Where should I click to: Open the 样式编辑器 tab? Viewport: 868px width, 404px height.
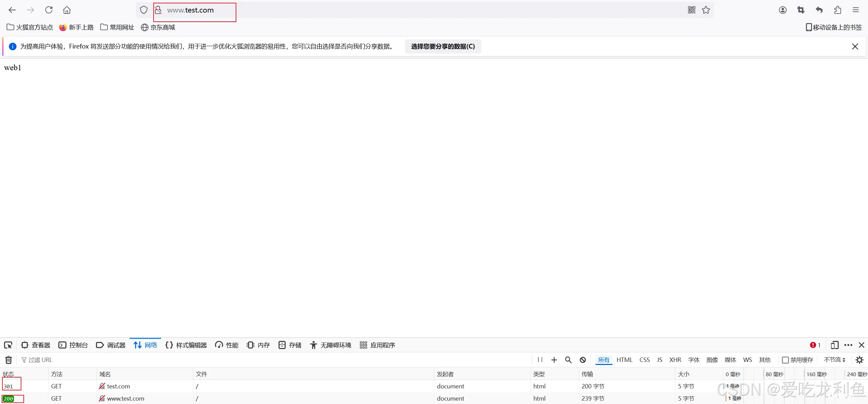click(186, 345)
